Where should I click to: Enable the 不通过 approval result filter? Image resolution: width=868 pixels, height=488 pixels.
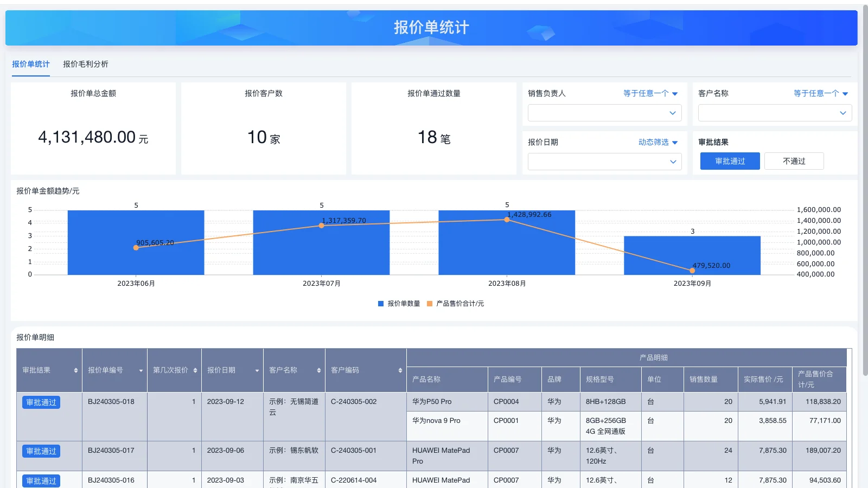tap(794, 160)
